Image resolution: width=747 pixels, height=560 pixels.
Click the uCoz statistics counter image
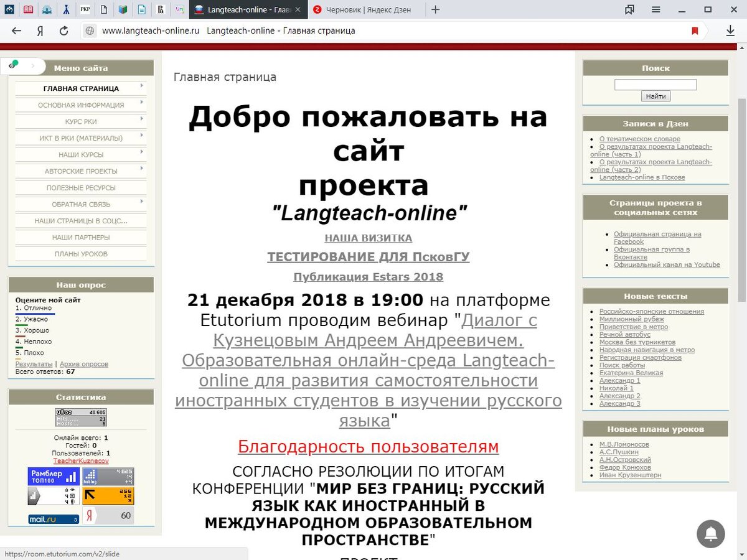coord(81,418)
